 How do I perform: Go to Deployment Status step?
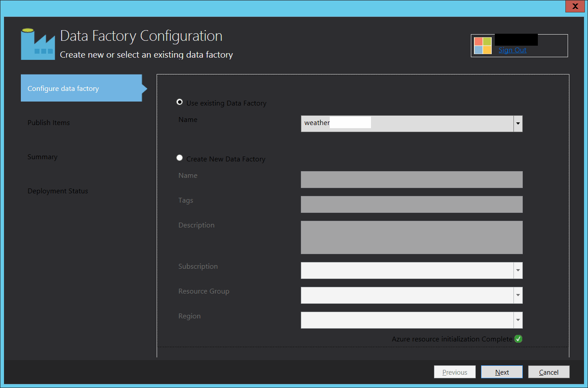point(58,191)
